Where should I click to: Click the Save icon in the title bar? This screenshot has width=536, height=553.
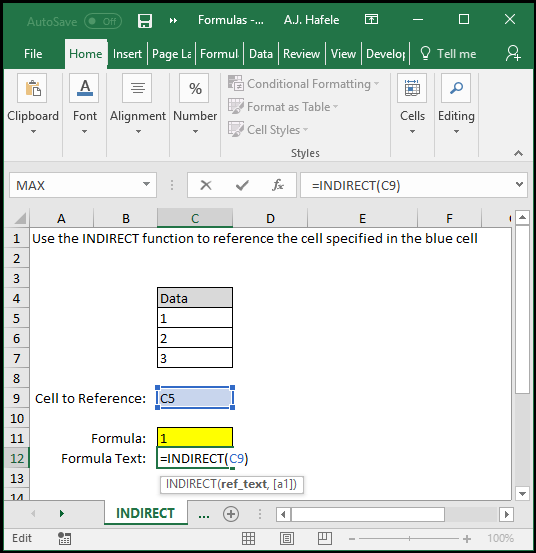click(x=145, y=21)
